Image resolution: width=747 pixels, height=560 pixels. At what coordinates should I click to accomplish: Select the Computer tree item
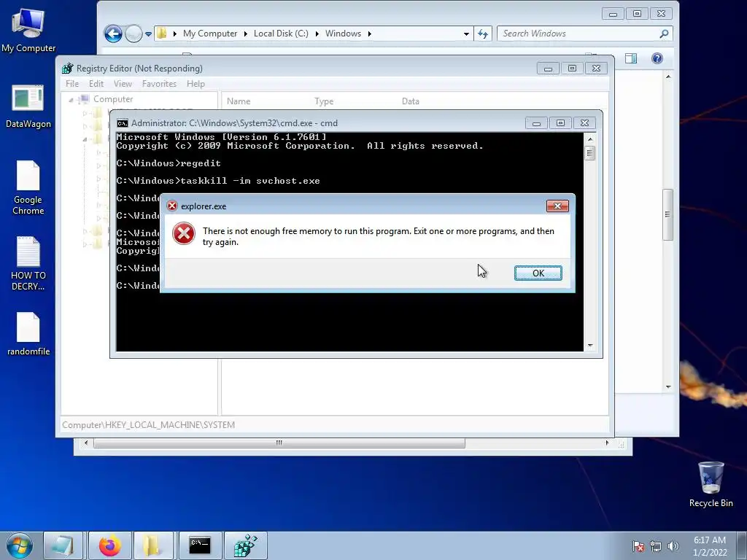[113, 99]
